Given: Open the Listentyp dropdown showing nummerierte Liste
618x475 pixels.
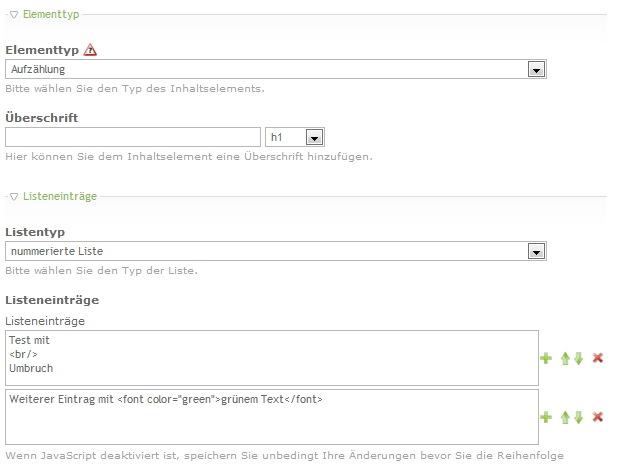Looking at the screenshot, I should pos(276,251).
